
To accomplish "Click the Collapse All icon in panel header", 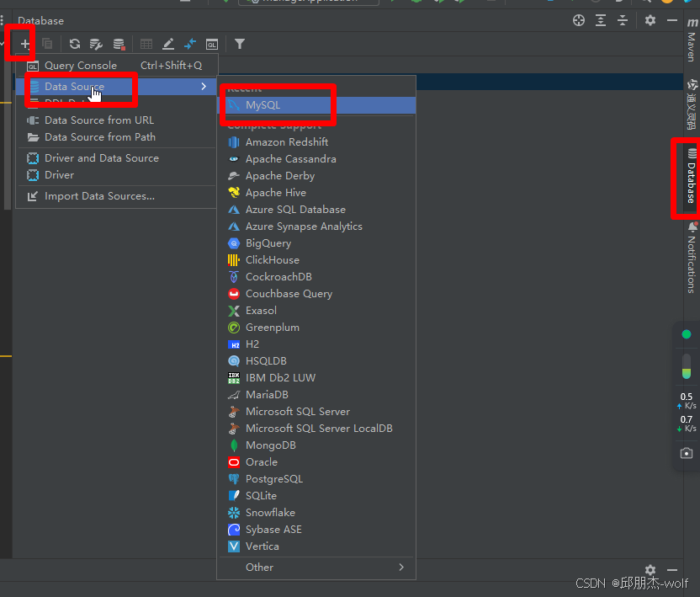I will pos(623,20).
